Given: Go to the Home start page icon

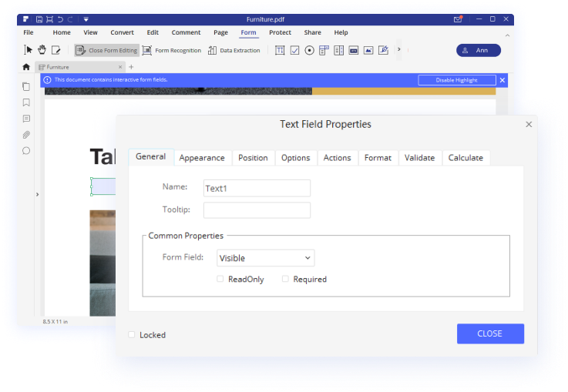Looking at the screenshot, I should pyautogui.click(x=26, y=67).
